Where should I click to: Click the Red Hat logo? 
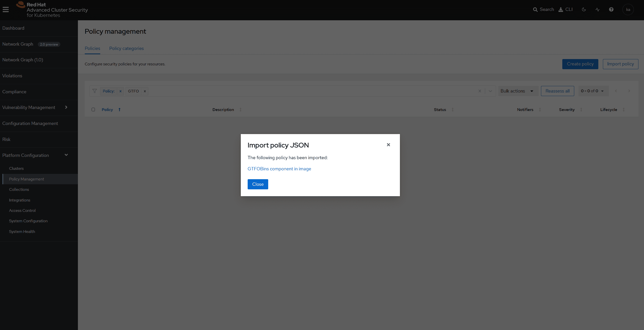click(52, 10)
